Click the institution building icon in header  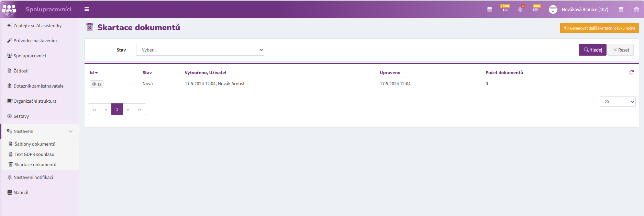[x=621, y=9]
